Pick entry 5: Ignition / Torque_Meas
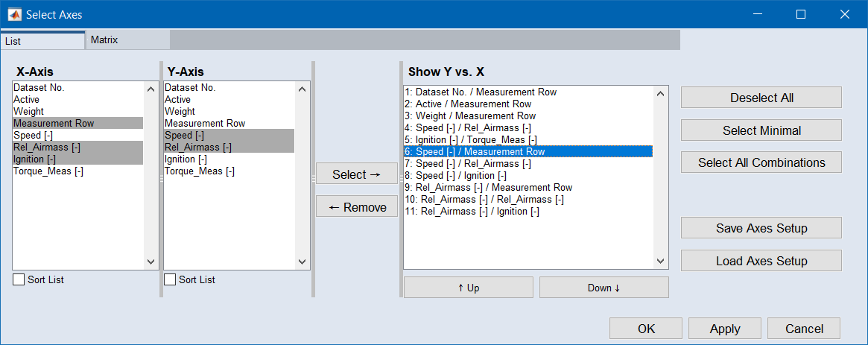 coord(470,140)
